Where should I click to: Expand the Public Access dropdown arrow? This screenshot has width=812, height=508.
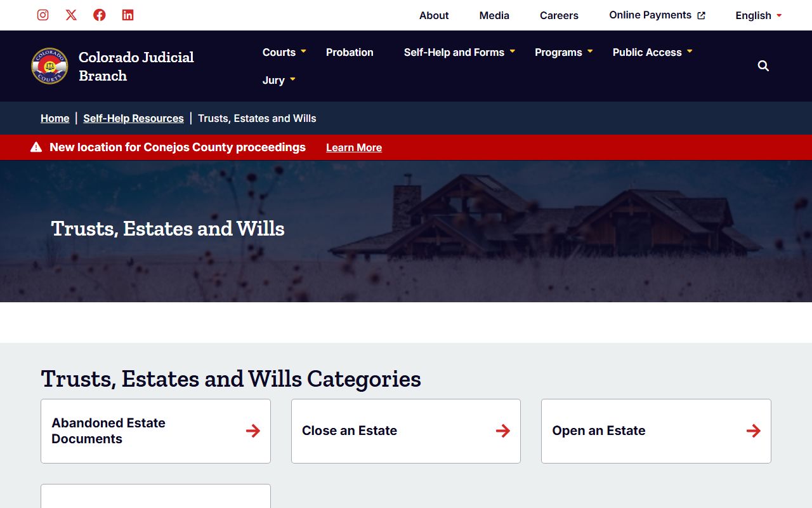pos(690,51)
